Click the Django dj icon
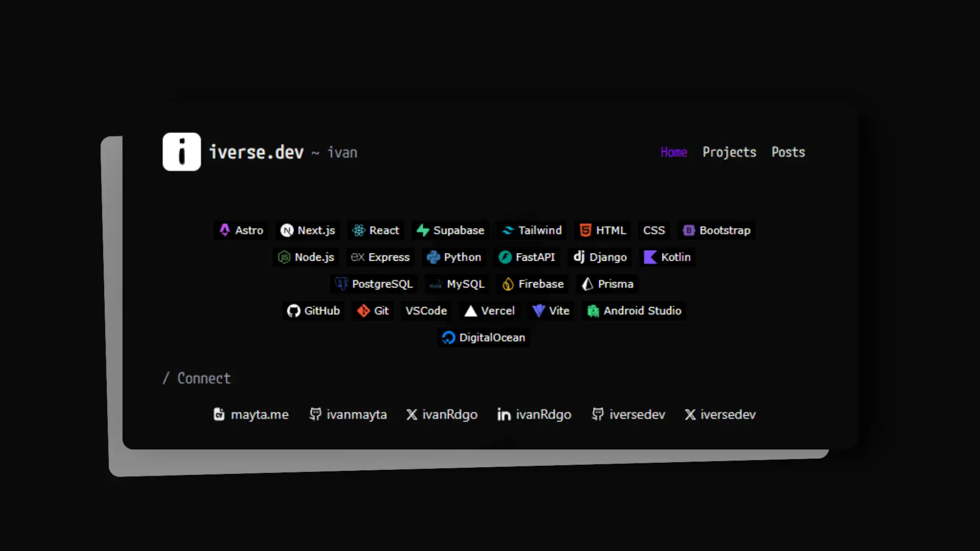This screenshot has height=551, width=980. point(579,257)
